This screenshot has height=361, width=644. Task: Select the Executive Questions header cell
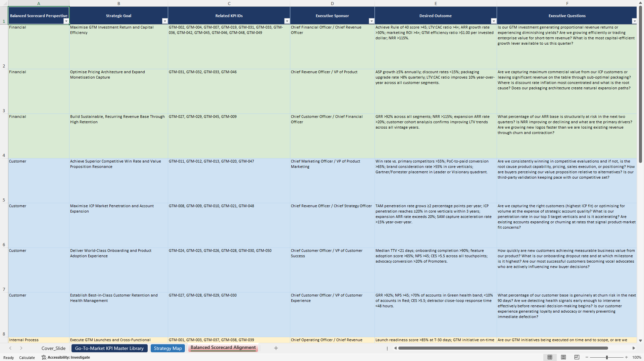567,15
